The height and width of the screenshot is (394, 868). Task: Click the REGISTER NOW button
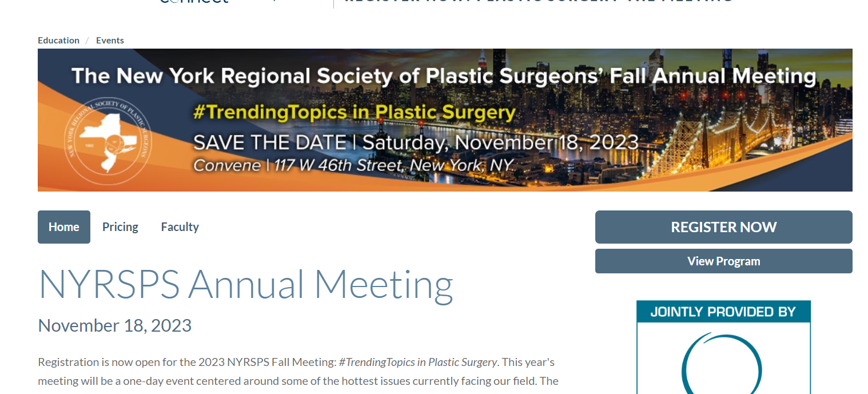tap(723, 227)
